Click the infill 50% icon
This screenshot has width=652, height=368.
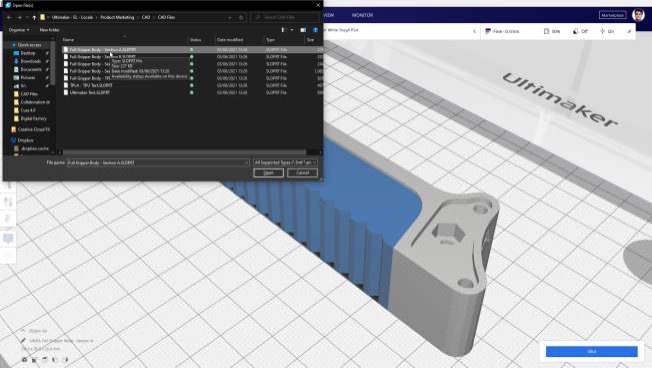546,31
